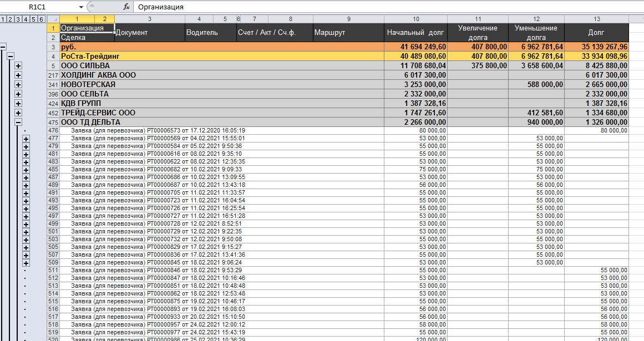
Task: Select the Долг header cell
Action: pyautogui.click(x=596, y=33)
